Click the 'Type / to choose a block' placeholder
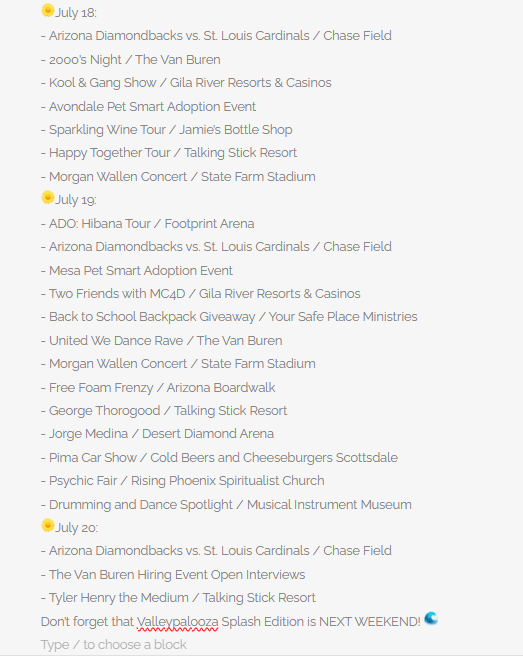523x656 pixels. (x=113, y=645)
